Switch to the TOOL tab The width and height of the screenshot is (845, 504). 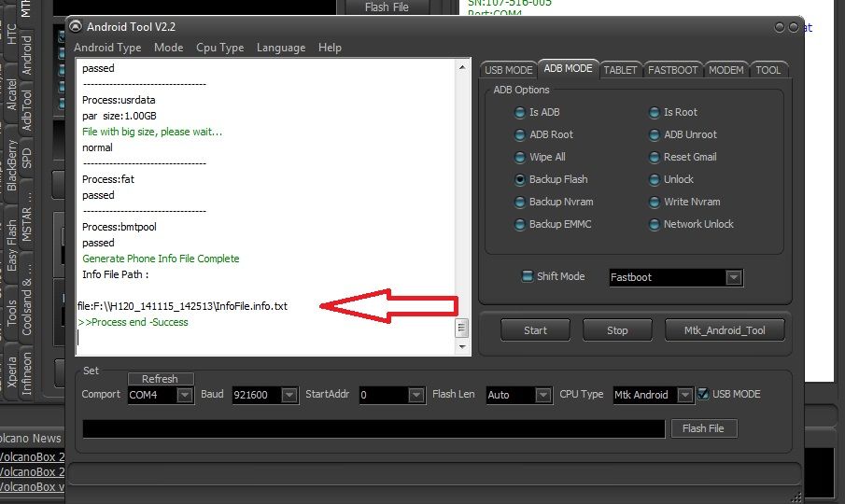tap(768, 70)
